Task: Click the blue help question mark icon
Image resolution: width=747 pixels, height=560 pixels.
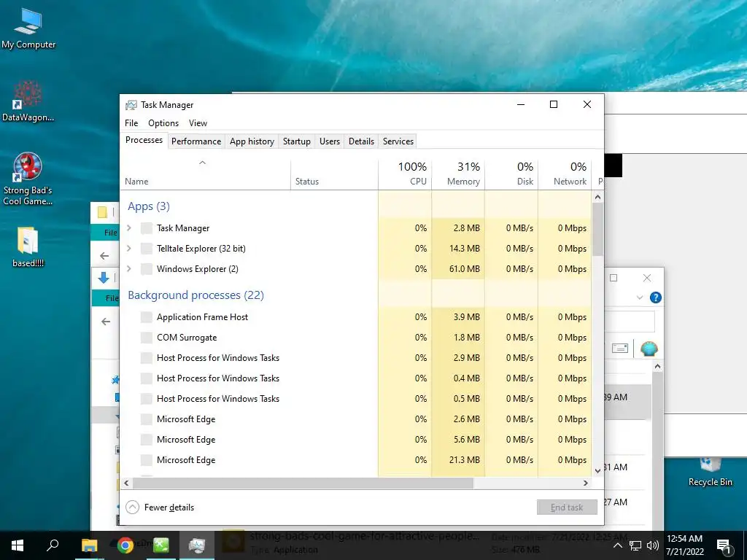Action: (656, 297)
